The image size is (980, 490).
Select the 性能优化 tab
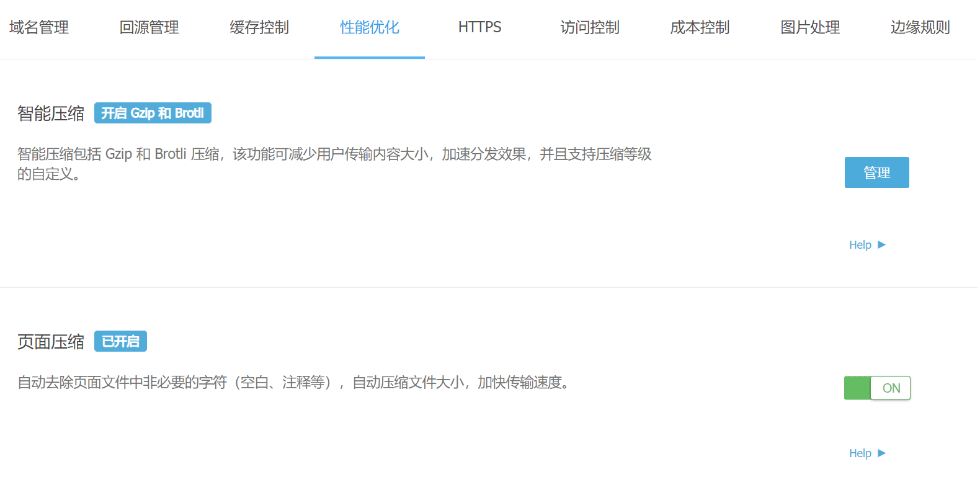370,27
